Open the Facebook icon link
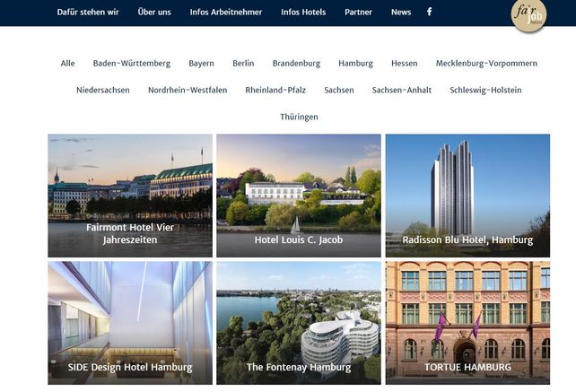 pos(429,12)
